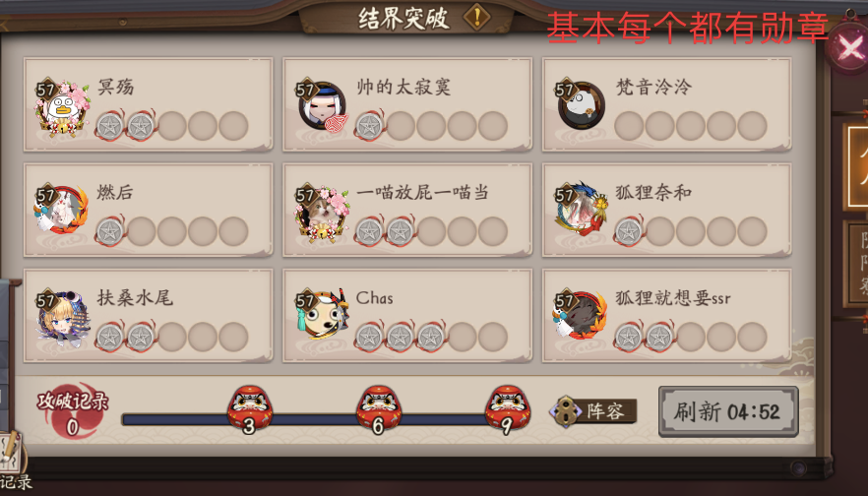
Task: Click the Daruma reward marked 6
Action: pos(379,409)
